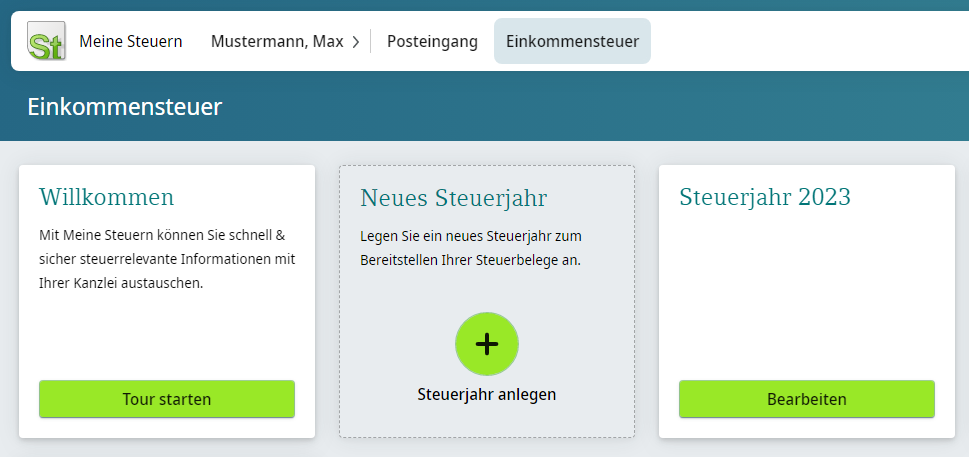
Task: Select the Einkommensteuer tab
Action: click(572, 41)
